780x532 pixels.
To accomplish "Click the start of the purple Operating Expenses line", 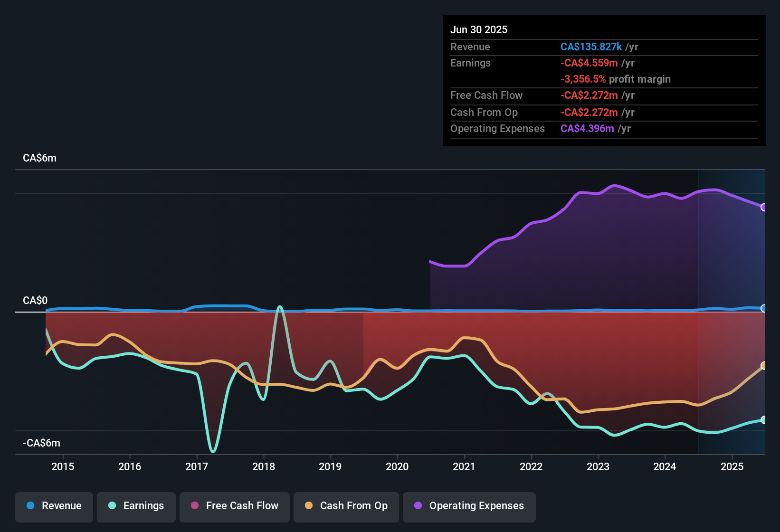I will coord(430,261).
